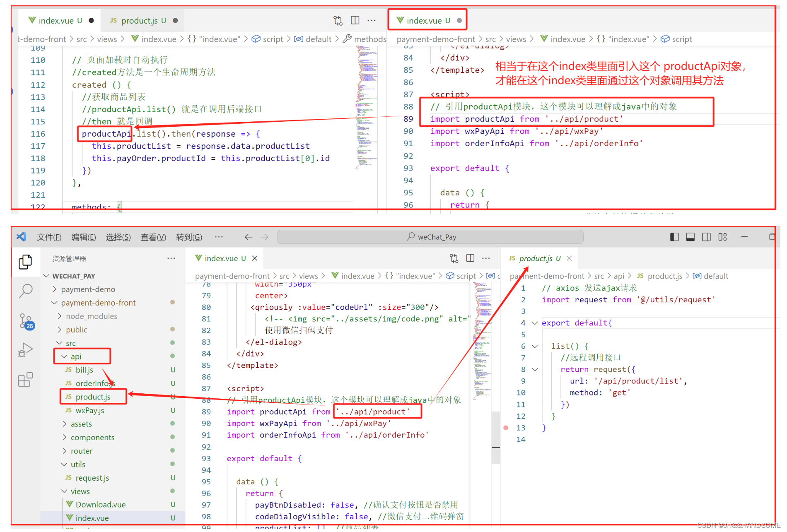The height and width of the screenshot is (532, 787).
Task: Open Source Control view with 28 badge
Action: tap(26, 321)
